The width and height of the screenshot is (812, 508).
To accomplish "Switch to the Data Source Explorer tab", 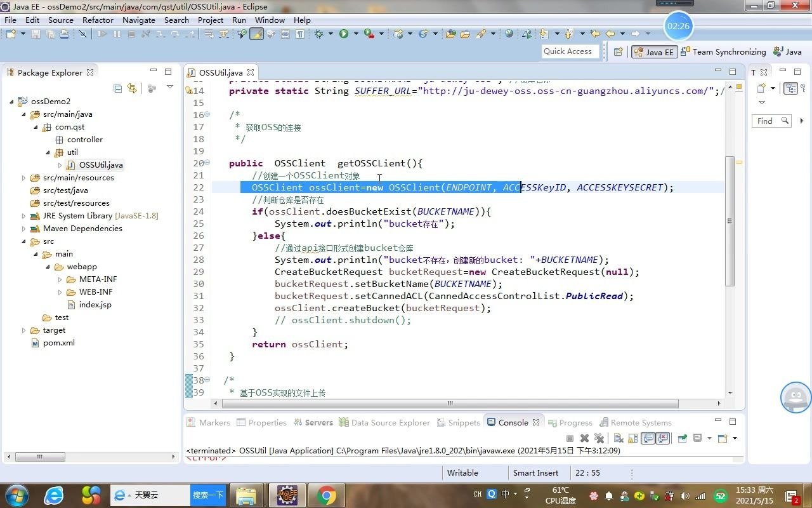I will pos(384,422).
